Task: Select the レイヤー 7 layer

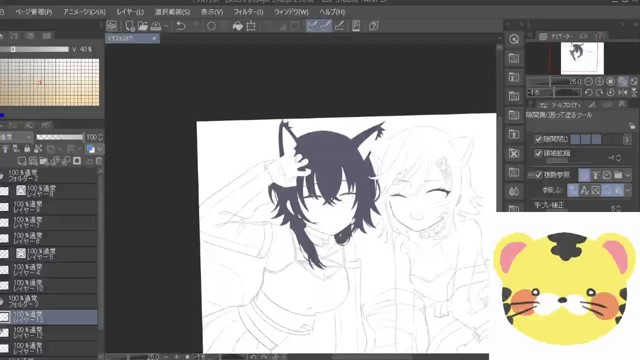Action: point(49,222)
